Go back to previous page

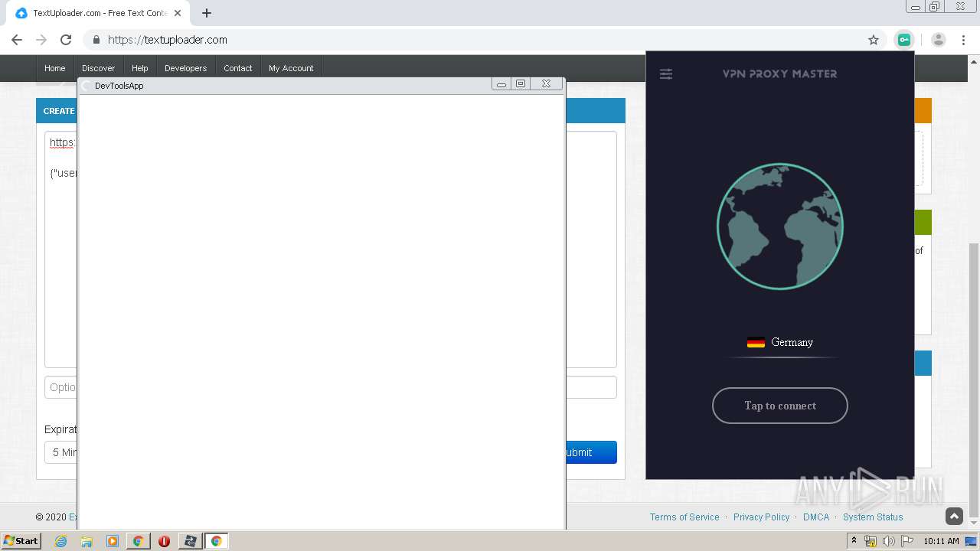coord(17,40)
